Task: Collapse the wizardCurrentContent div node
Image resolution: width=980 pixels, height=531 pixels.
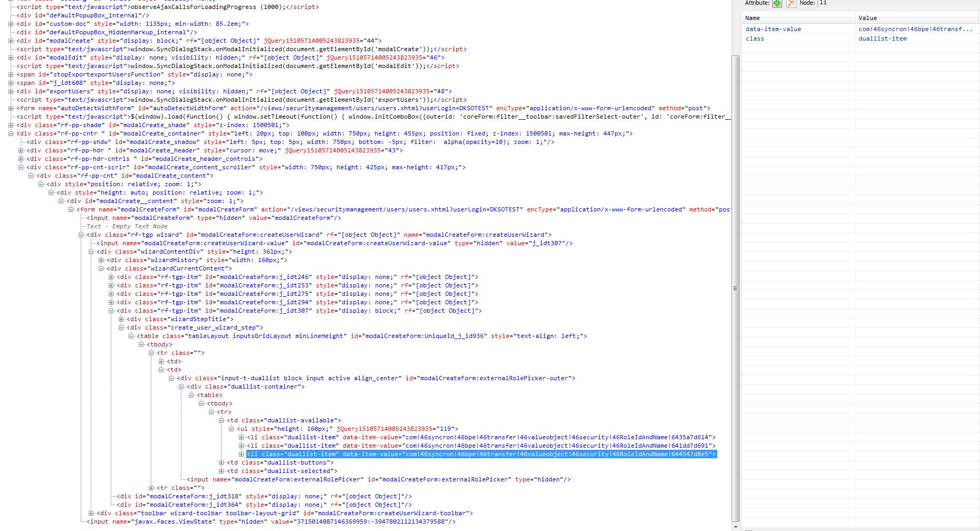Action: point(101,268)
